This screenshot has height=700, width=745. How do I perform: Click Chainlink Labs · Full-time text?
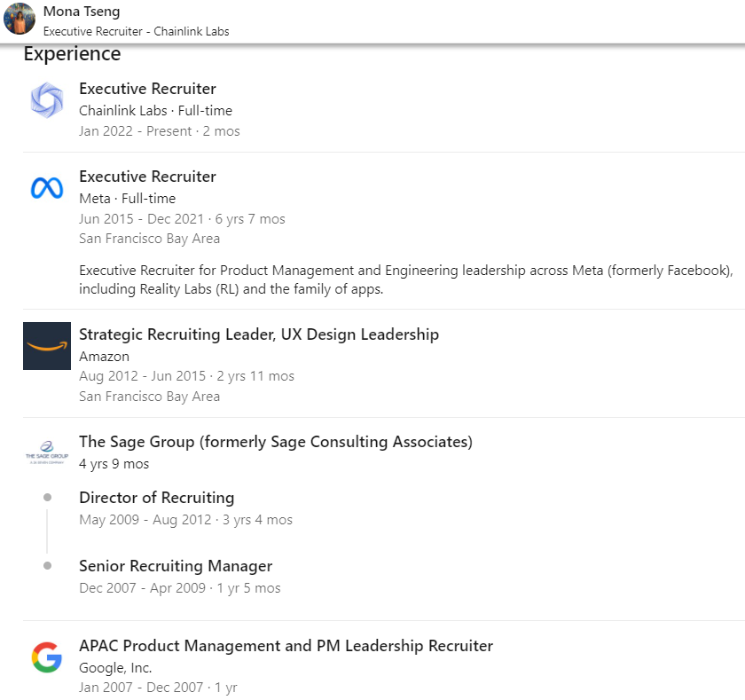155,110
